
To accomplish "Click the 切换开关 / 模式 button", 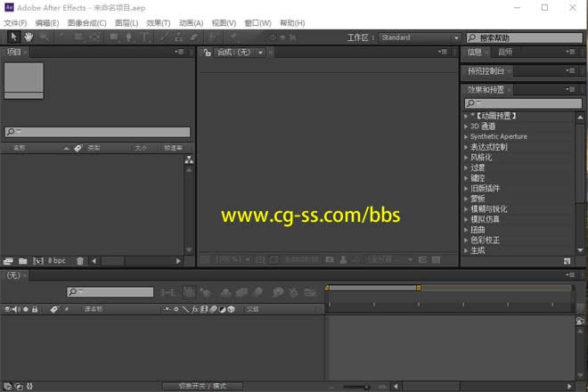I will tap(202, 386).
